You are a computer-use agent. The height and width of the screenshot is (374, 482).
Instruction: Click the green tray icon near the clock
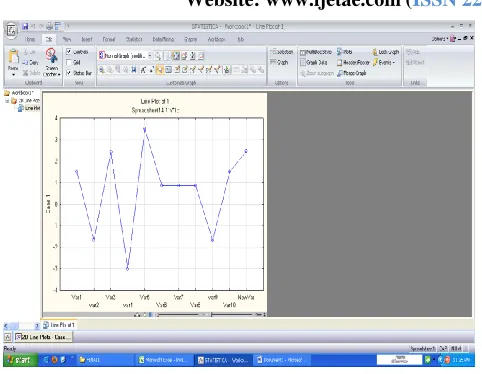(x=428, y=360)
